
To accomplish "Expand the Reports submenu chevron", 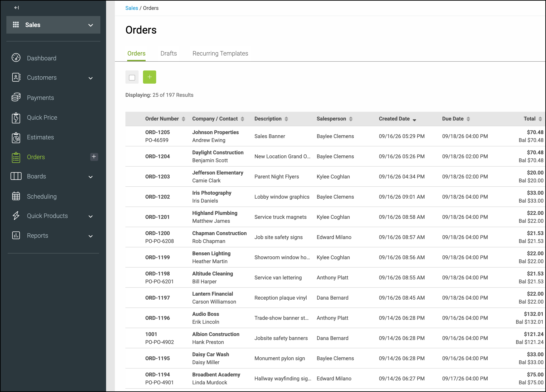I will (x=90, y=236).
